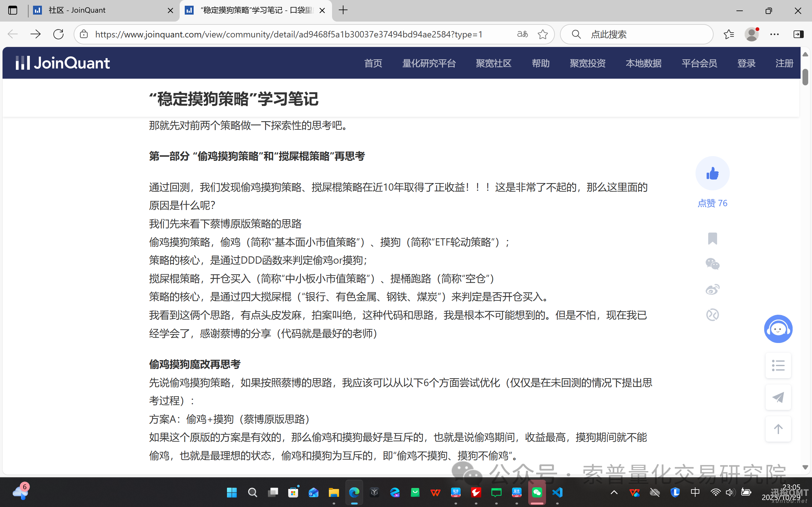Viewport: 812px width, 507px height.
Task: Launch Visual Studio Code from the taskbar
Action: 557,492
